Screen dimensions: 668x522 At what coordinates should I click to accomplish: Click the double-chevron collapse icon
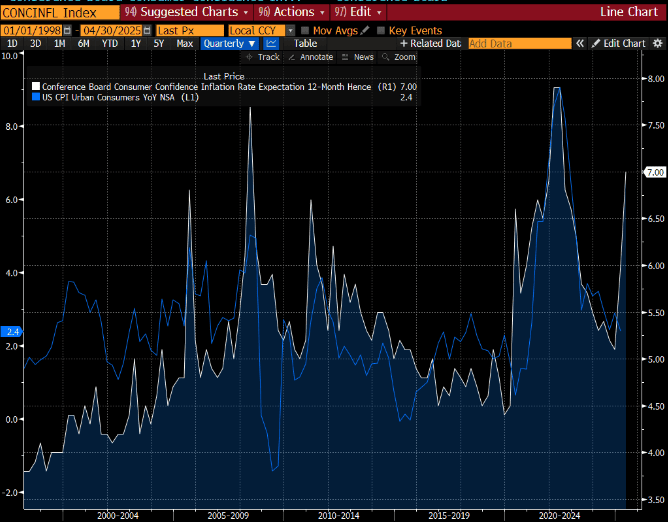tap(579, 44)
